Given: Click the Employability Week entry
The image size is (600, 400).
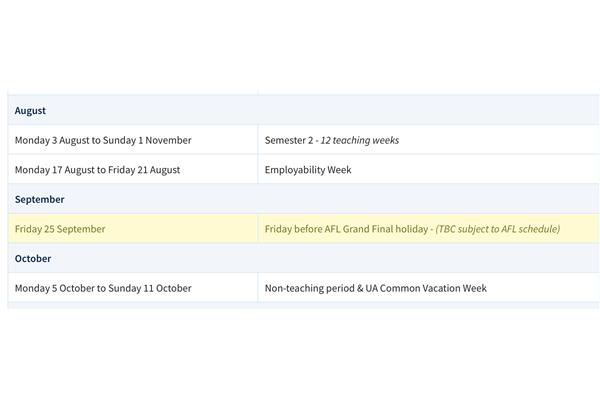Looking at the screenshot, I should coord(308,170).
